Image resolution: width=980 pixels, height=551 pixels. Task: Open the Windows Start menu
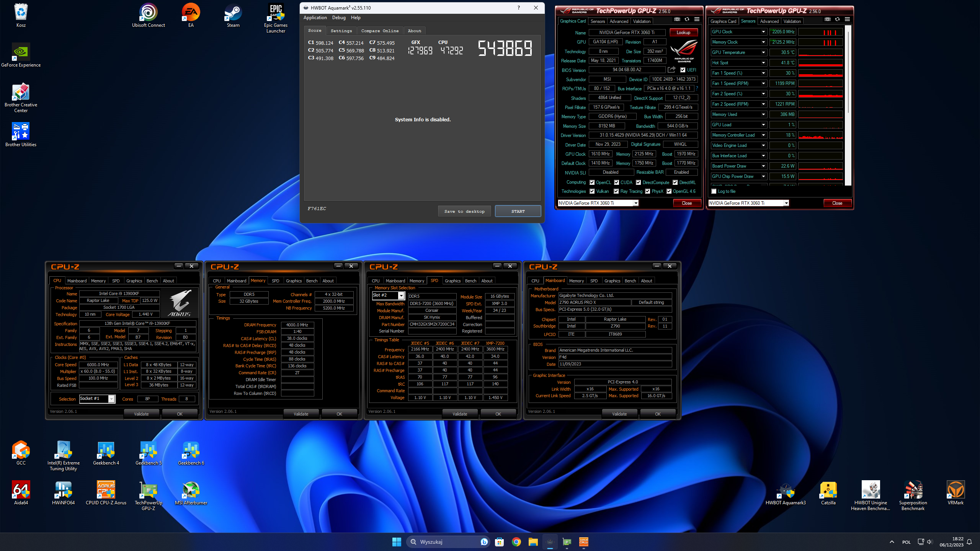tap(397, 542)
